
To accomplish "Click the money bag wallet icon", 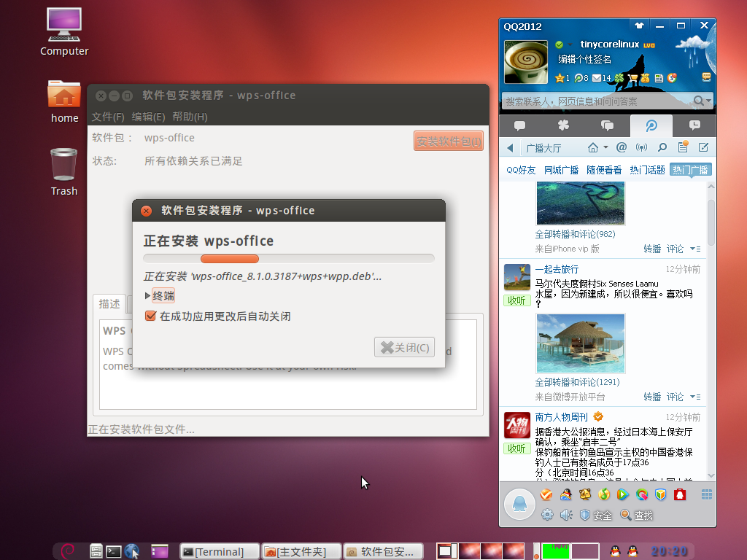I will tap(646, 78).
